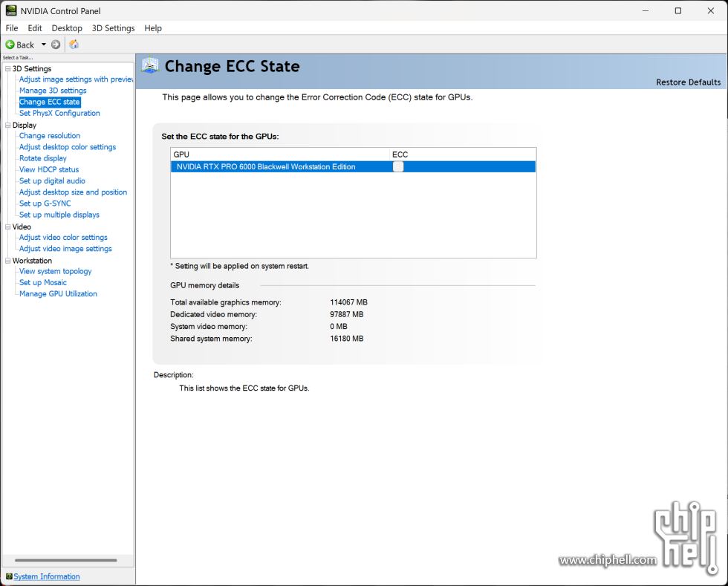Open Manage 3D settings

coord(53,91)
